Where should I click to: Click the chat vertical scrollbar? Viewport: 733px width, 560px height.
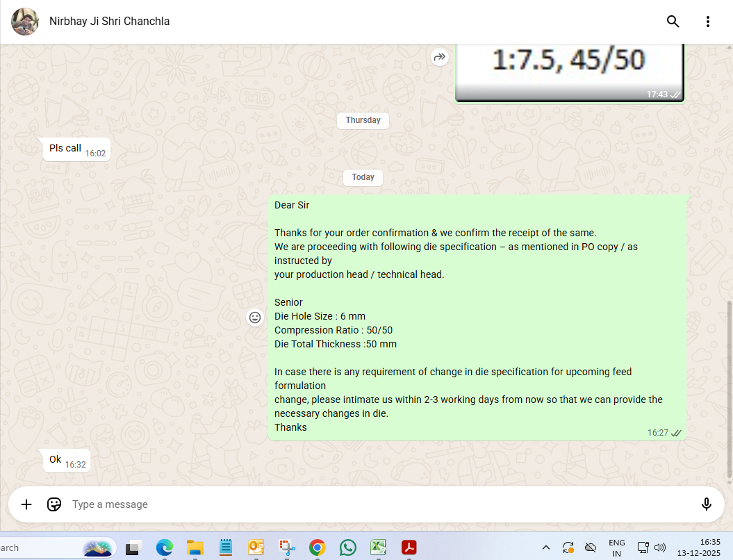(729, 389)
